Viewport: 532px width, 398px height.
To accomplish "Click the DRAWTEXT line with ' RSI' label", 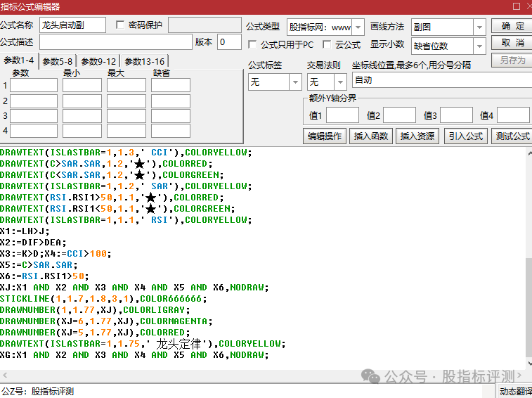I will tap(126, 220).
